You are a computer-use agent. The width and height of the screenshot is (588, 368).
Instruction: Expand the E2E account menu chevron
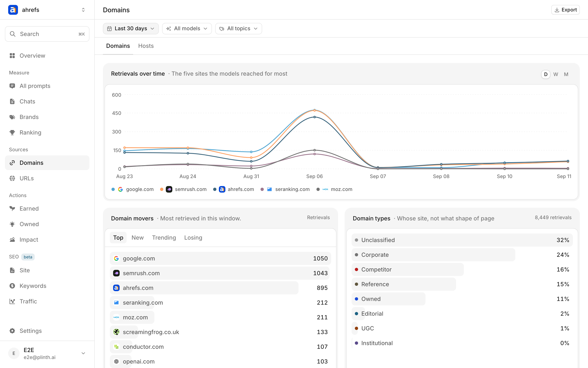coord(83,353)
